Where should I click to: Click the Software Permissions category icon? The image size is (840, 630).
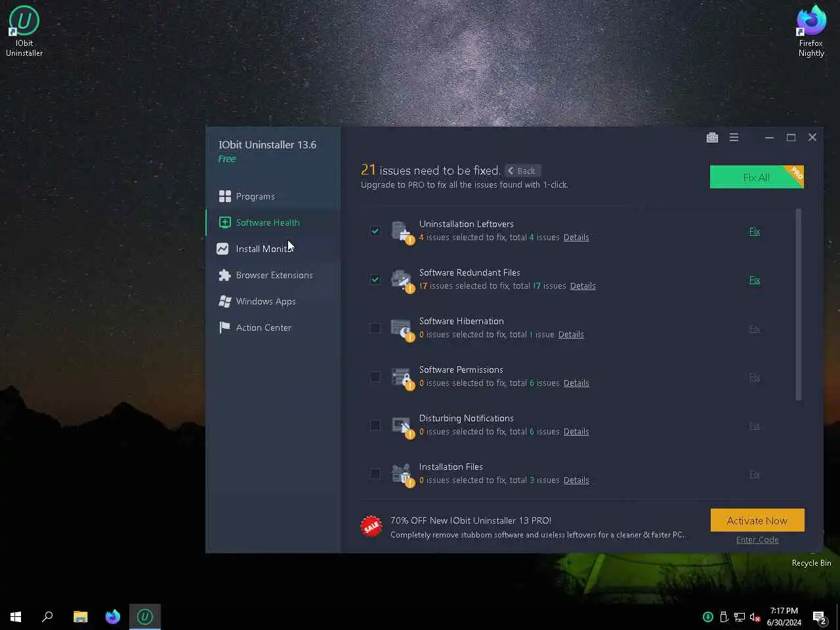pyautogui.click(x=402, y=378)
